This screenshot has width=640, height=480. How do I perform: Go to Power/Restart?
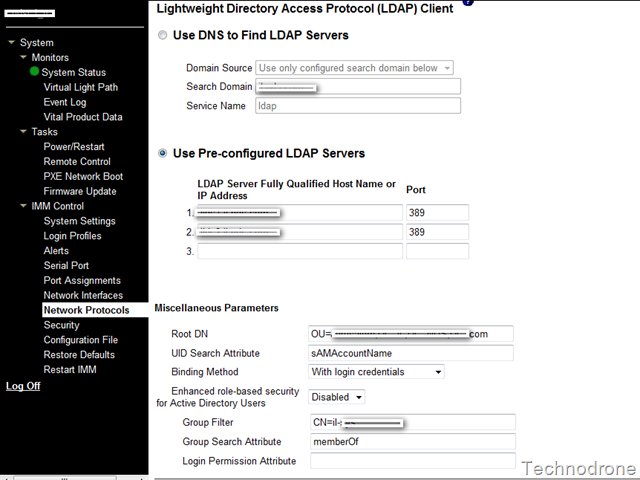(74, 147)
